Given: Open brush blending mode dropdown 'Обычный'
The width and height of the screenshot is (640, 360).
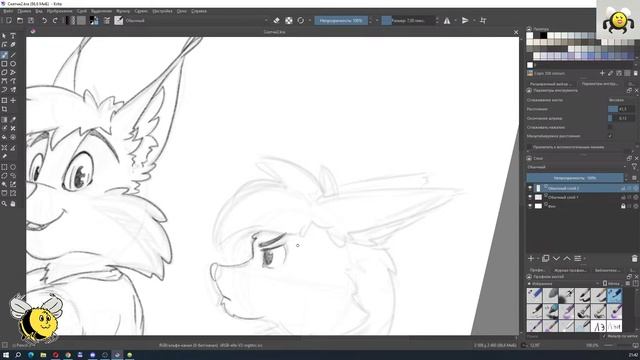Looking at the screenshot, I should (x=197, y=20).
